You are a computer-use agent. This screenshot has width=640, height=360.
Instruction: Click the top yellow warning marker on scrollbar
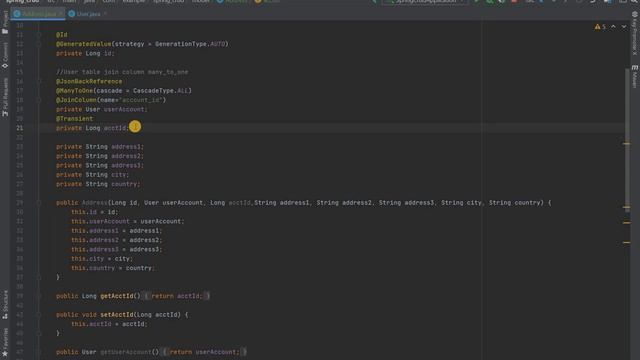pyautogui.click(x=627, y=144)
